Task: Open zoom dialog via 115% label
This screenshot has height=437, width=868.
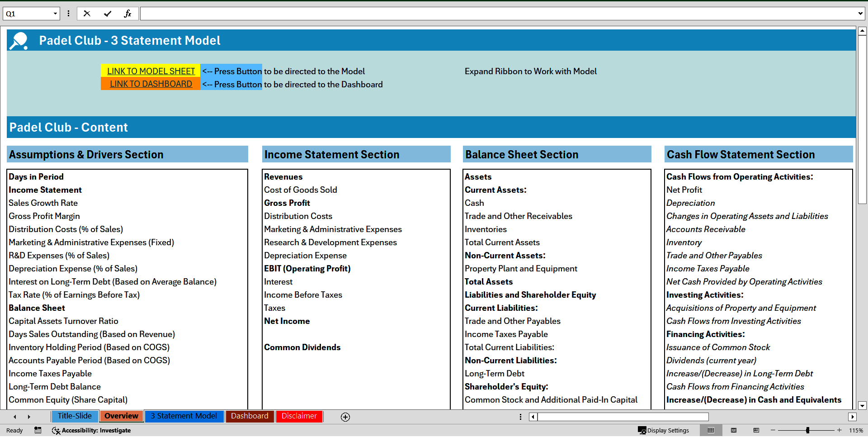Action: click(856, 430)
